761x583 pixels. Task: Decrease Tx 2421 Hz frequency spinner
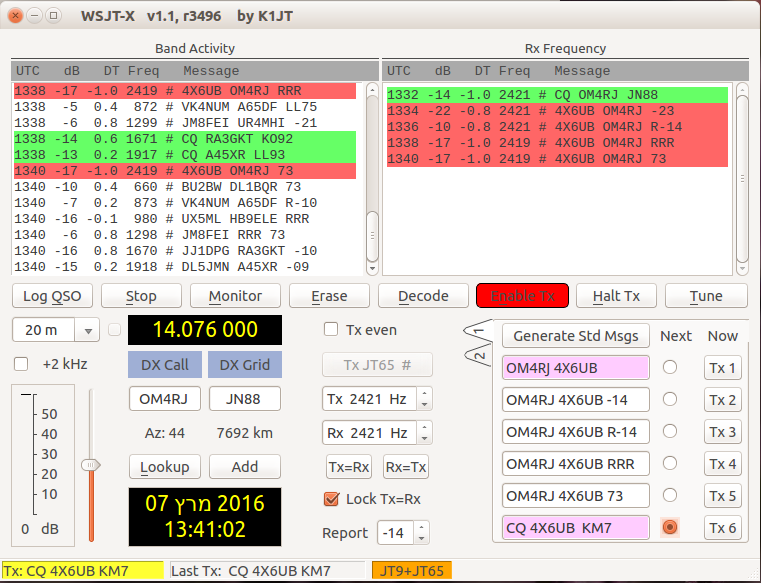tap(424, 404)
